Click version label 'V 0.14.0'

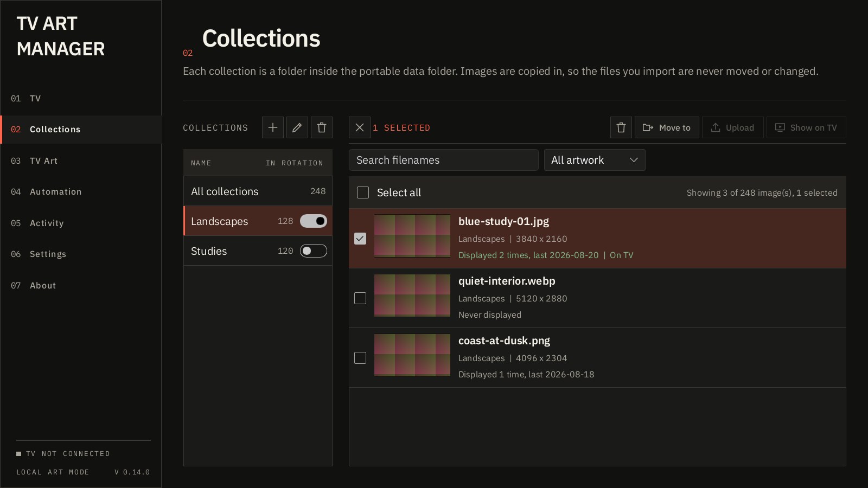tap(132, 472)
